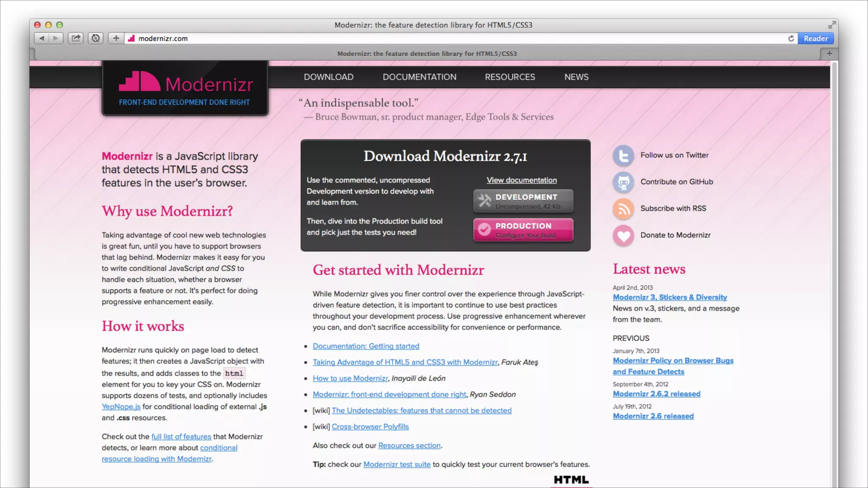Enter fullscreen via top-right arrows icon
This screenshot has height=488, width=868.
832,25
